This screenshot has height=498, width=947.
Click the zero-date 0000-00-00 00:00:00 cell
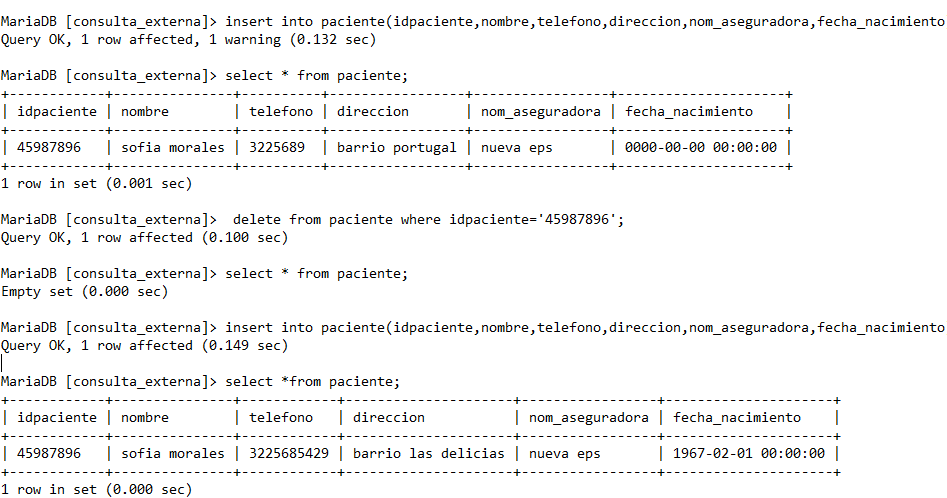pos(701,147)
